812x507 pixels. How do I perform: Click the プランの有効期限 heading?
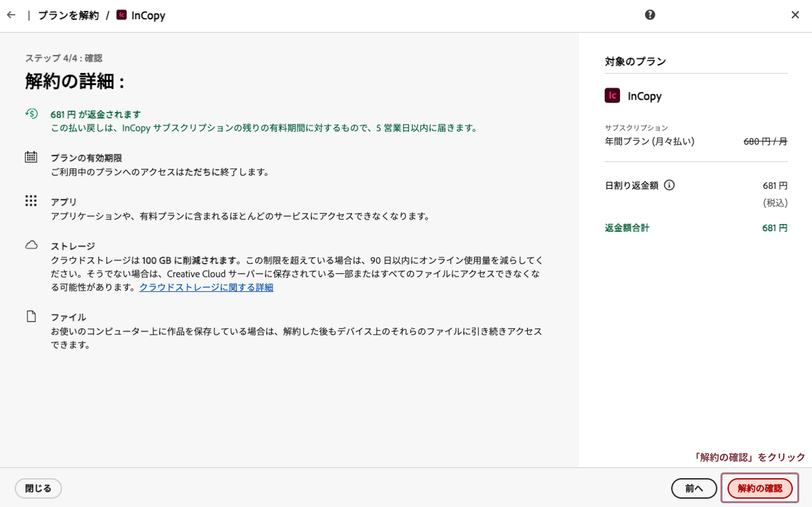86,158
